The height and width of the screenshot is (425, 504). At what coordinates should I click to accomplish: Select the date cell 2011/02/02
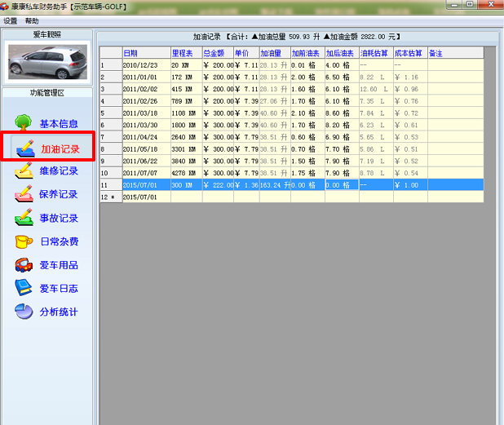[147, 89]
